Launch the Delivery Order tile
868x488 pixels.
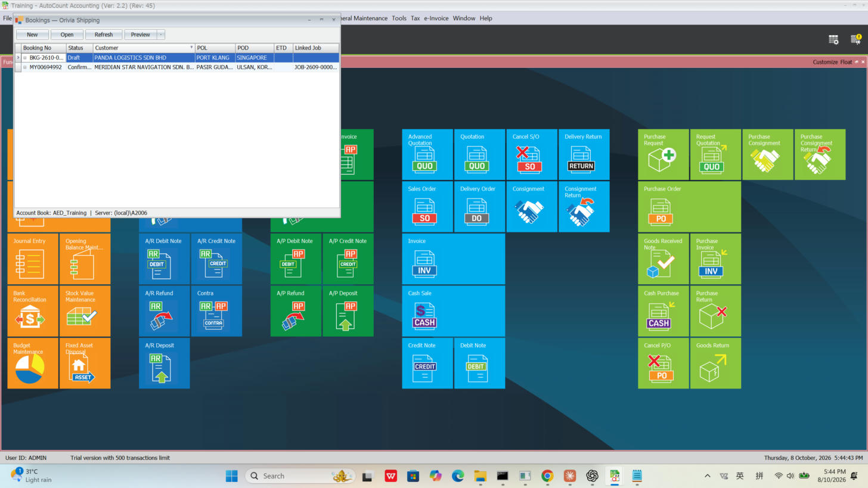pos(479,206)
